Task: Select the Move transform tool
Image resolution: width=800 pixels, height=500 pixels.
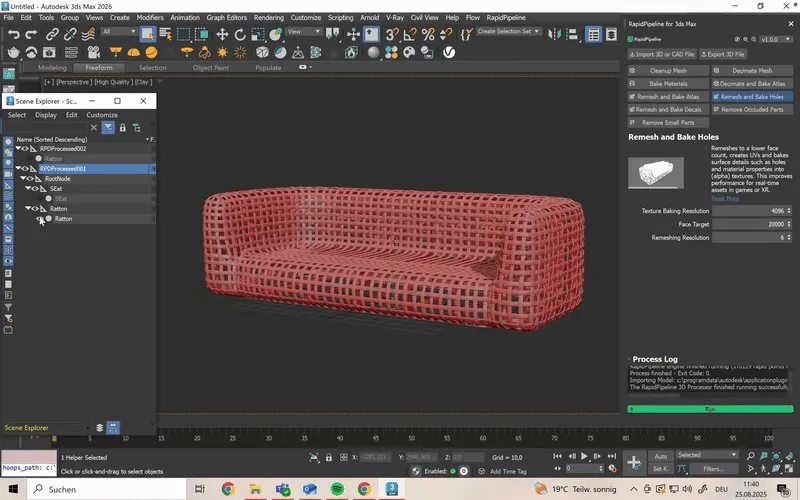Action: [223, 34]
